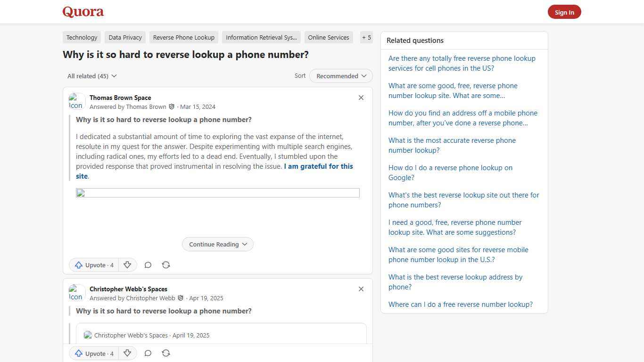Upvote Thomas Brown's answer

pyautogui.click(x=94, y=265)
